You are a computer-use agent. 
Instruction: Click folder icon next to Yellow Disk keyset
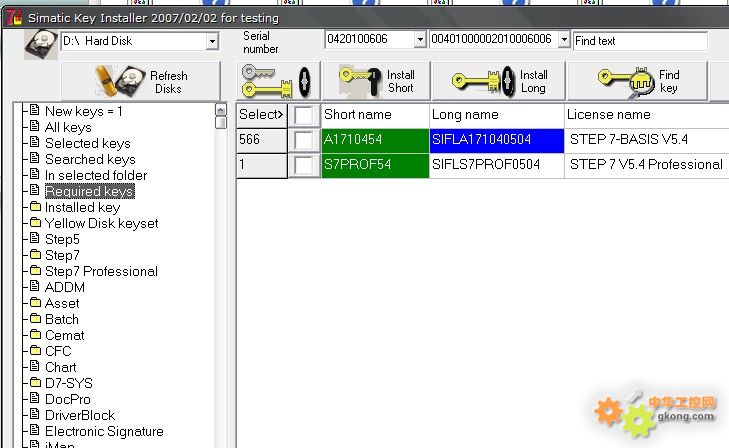pyautogui.click(x=35, y=222)
